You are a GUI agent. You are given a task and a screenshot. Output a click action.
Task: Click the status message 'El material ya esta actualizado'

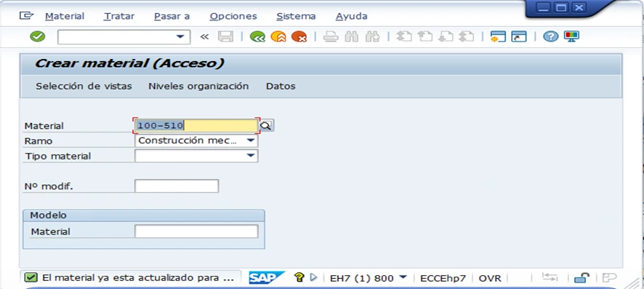[138, 278]
